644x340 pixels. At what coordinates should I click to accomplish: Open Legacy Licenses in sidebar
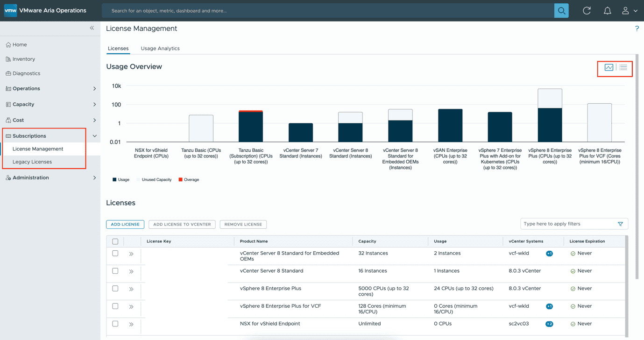(x=32, y=162)
